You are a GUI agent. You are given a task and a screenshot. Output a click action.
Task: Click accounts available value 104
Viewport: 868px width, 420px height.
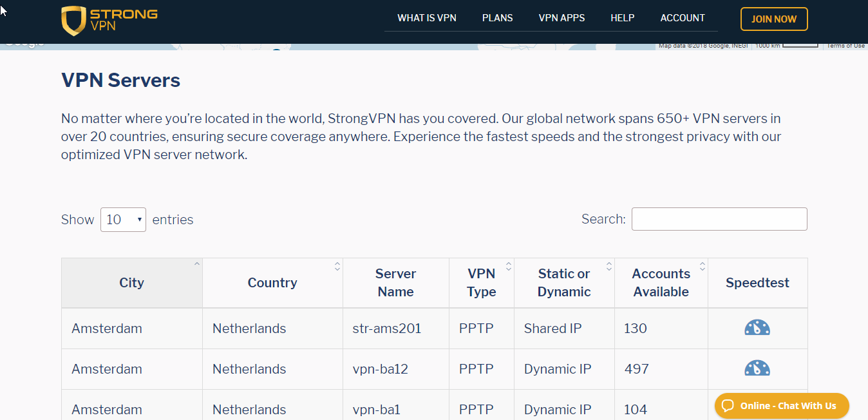point(636,410)
